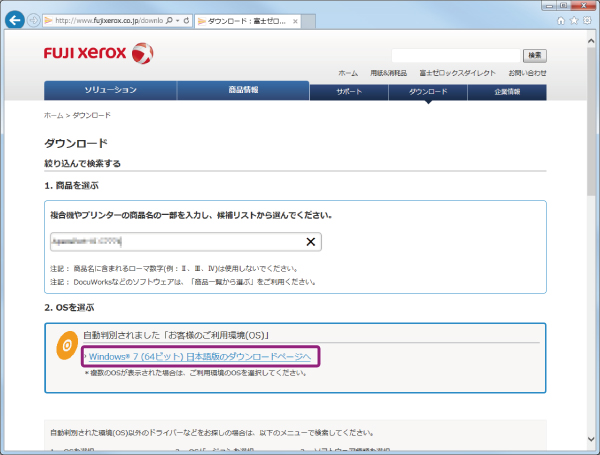Open the ソリューション navigation tab
Image resolution: width=600 pixels, height=455 pixels.
[x=110, y=91]
